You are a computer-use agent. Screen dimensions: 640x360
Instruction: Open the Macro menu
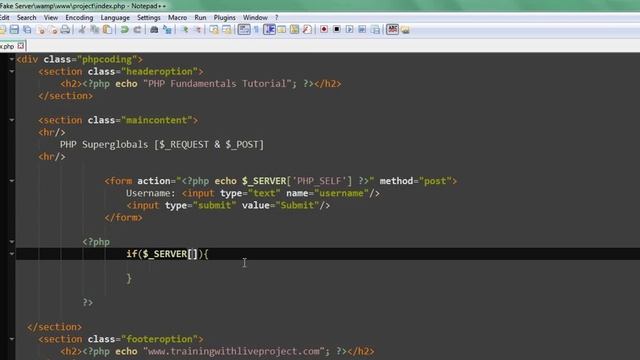177,18
